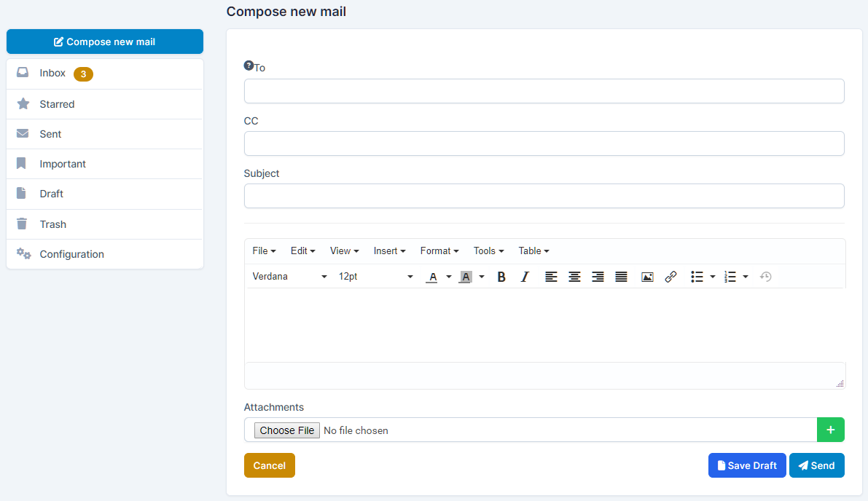The image size is (868, 501).
Task: Send the email
Action: 816,465
